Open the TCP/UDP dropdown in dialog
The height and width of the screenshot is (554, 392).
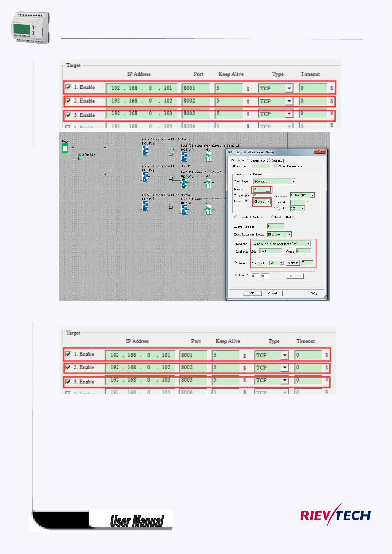[298, 208]
